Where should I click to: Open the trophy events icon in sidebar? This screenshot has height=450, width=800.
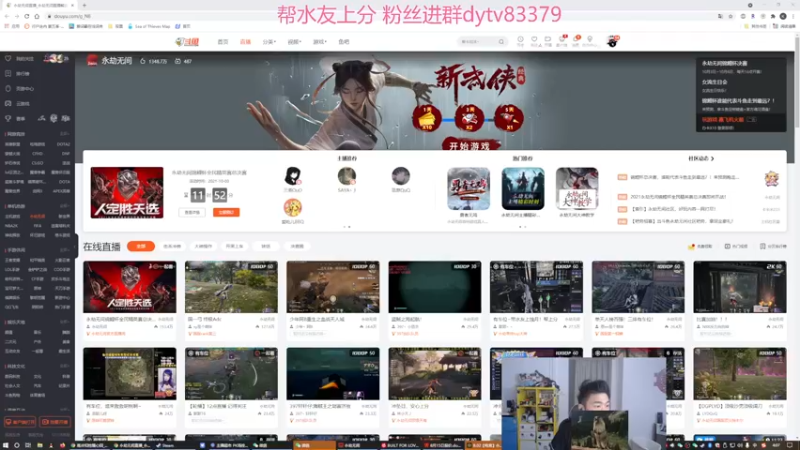click(x=8, y=118)
